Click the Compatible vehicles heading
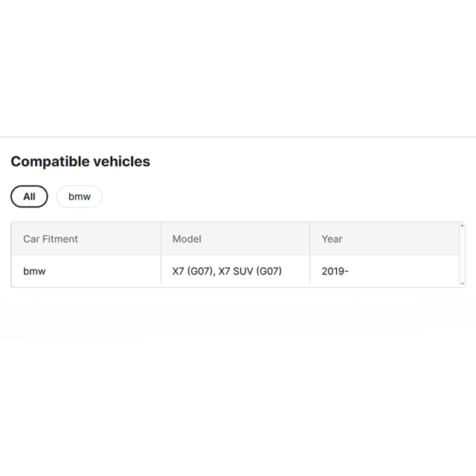The height and width of the screenshot is (476, 476). (x=80, y=161)
